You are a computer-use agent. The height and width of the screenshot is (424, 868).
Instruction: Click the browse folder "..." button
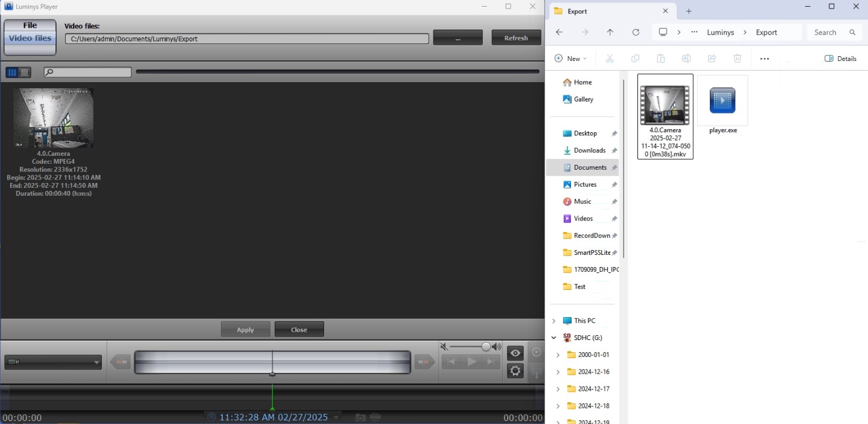coord(458,38)
